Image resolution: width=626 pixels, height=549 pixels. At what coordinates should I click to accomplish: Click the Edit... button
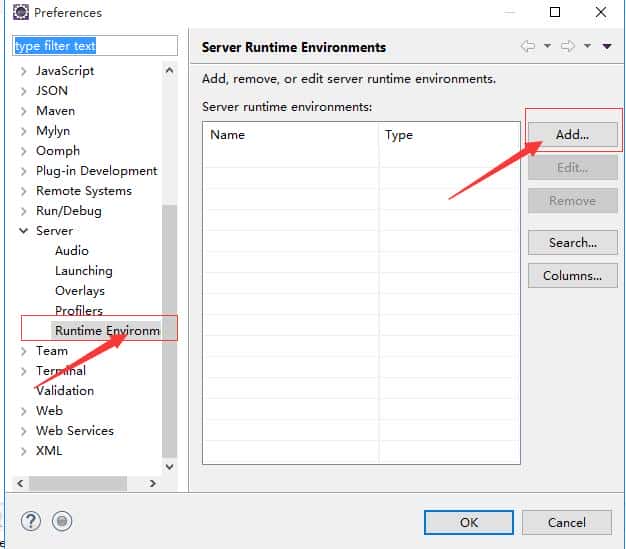[573, 168]
